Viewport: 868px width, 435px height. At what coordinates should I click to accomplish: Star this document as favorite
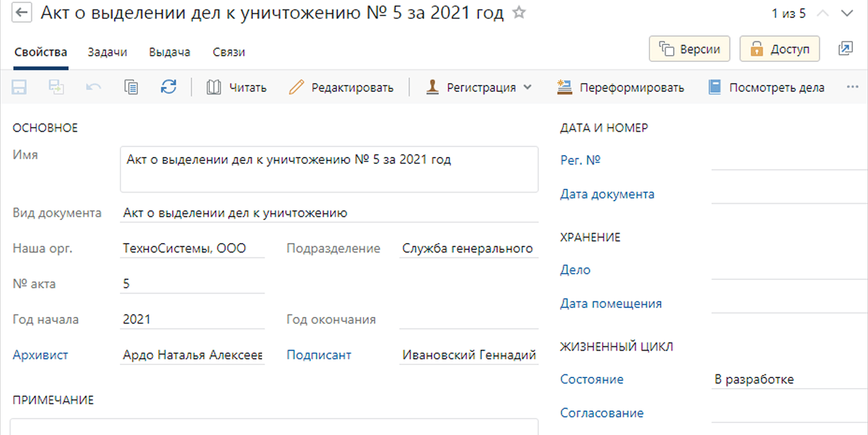click(518, 13)
